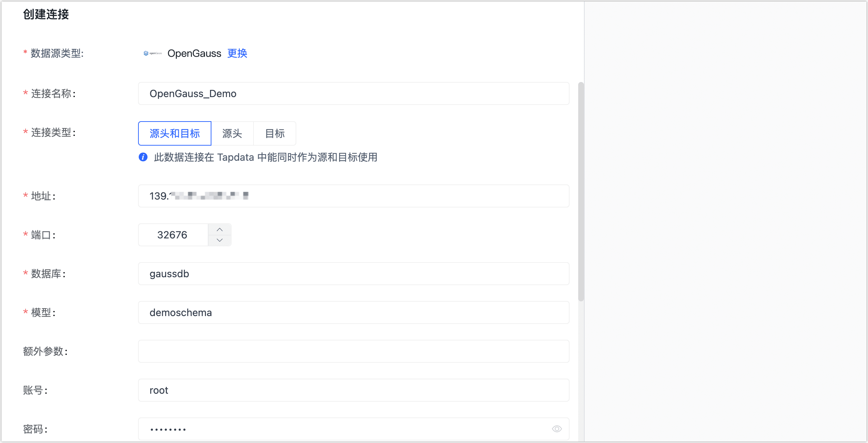Click the OpenGauss logo icon

click(152, 53)
